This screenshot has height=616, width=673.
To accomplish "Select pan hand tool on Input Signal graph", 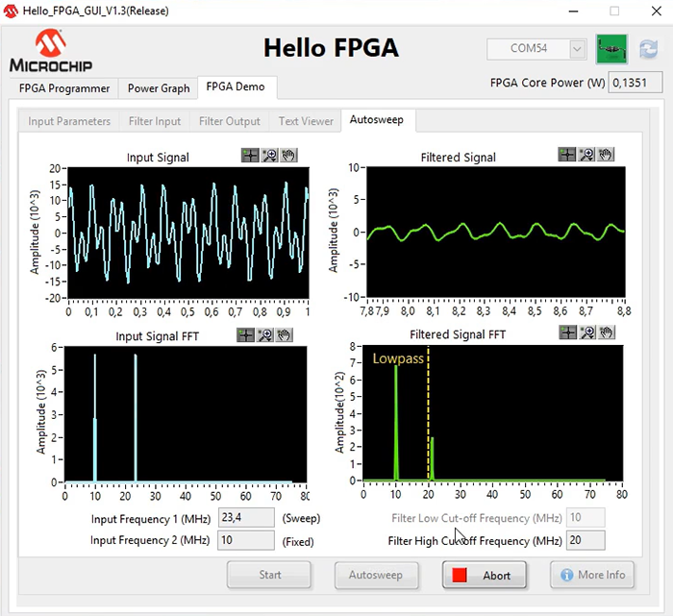I will click(x=287, y=155).
